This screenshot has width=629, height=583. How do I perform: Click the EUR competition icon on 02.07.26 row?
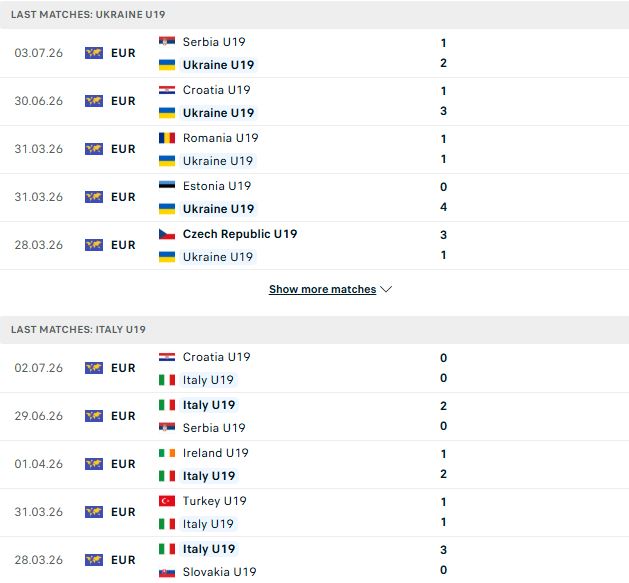[x=94, y=368]
